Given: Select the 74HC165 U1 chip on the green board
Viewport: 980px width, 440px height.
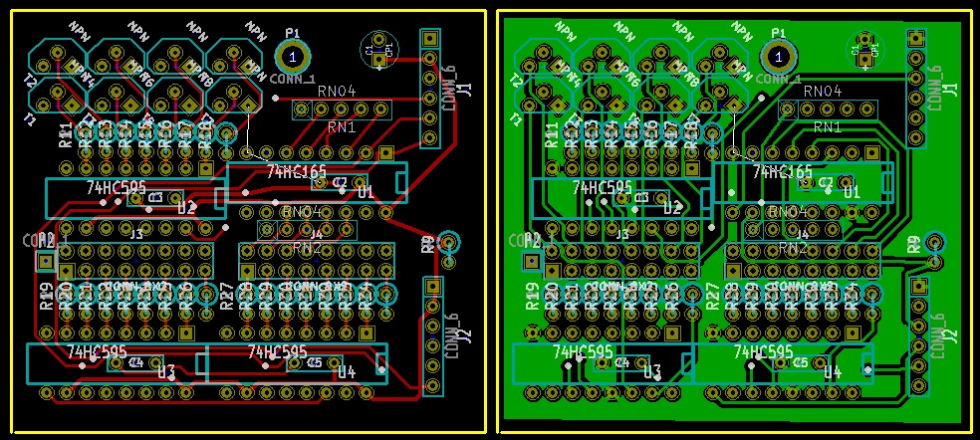Looking at the screenshot, I should coord(803,183).
